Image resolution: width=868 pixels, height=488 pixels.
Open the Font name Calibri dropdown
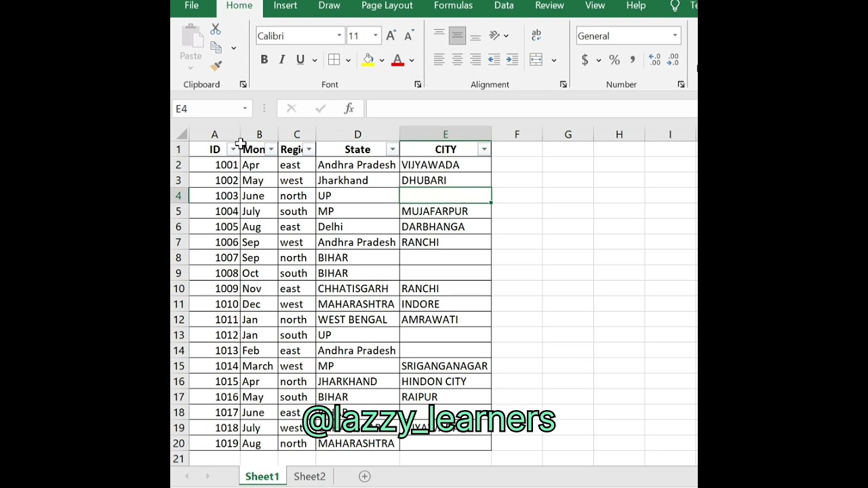coord(339,36)
